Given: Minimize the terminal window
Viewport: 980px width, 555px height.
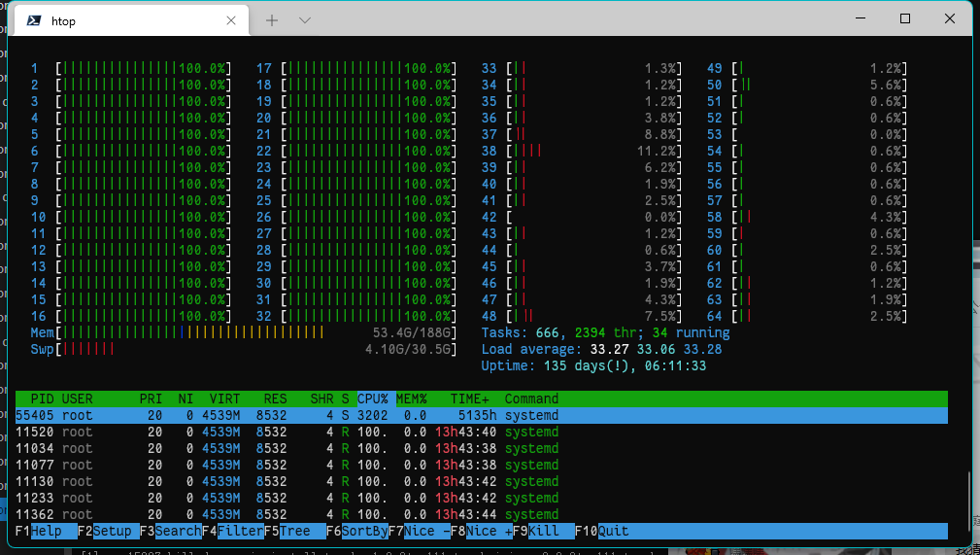Looking at the screenshot, I should pyautogui.click(x=860, y=18).
